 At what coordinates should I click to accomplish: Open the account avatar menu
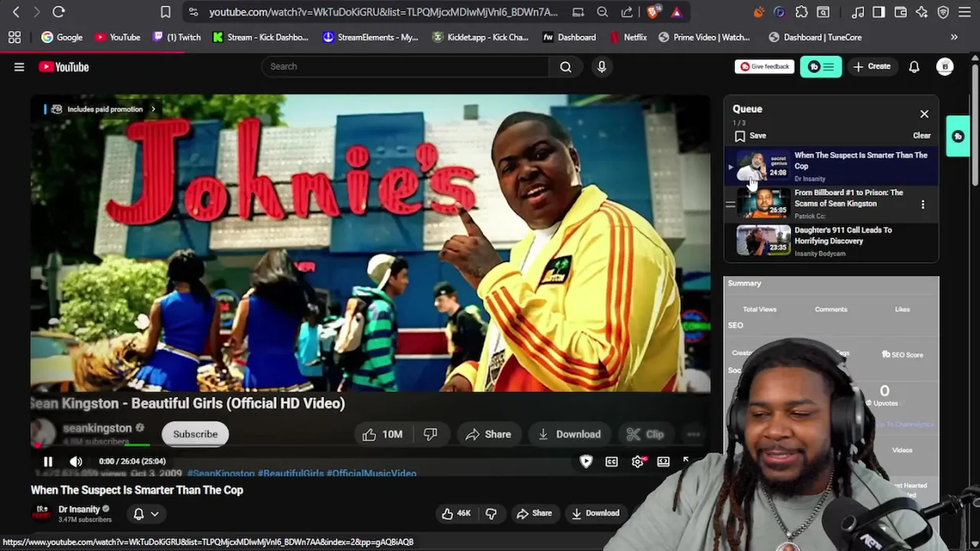(x=945, y=67)
